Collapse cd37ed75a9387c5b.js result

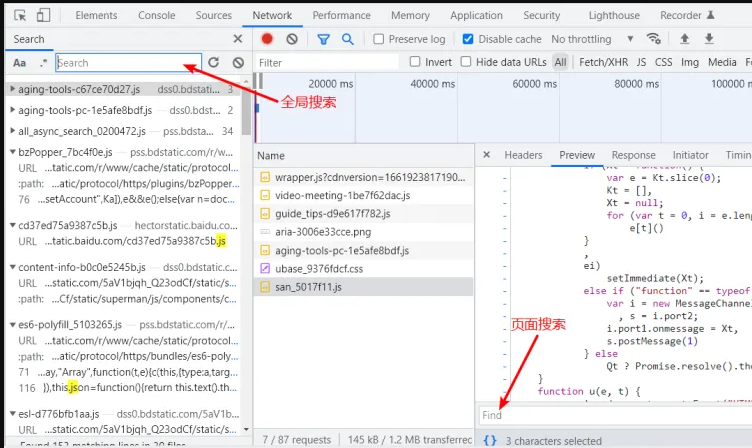tap(12, 225)
